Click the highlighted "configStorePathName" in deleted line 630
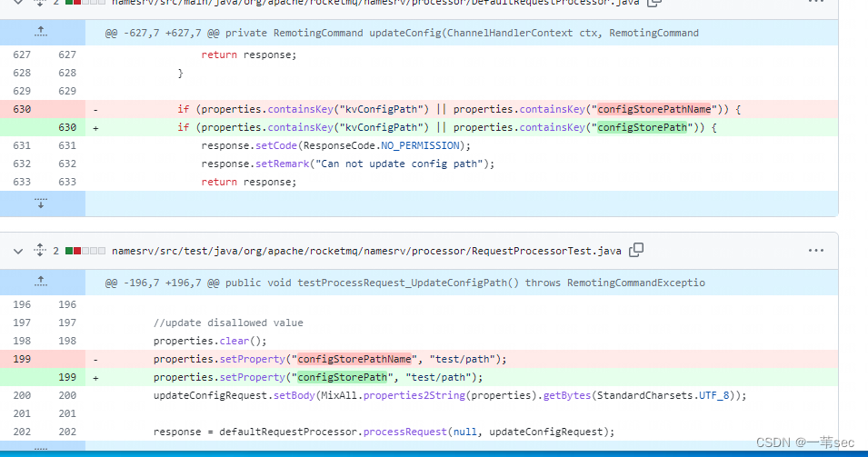The image size is (868, 457). pyautogui.click(x=654, y=109)
